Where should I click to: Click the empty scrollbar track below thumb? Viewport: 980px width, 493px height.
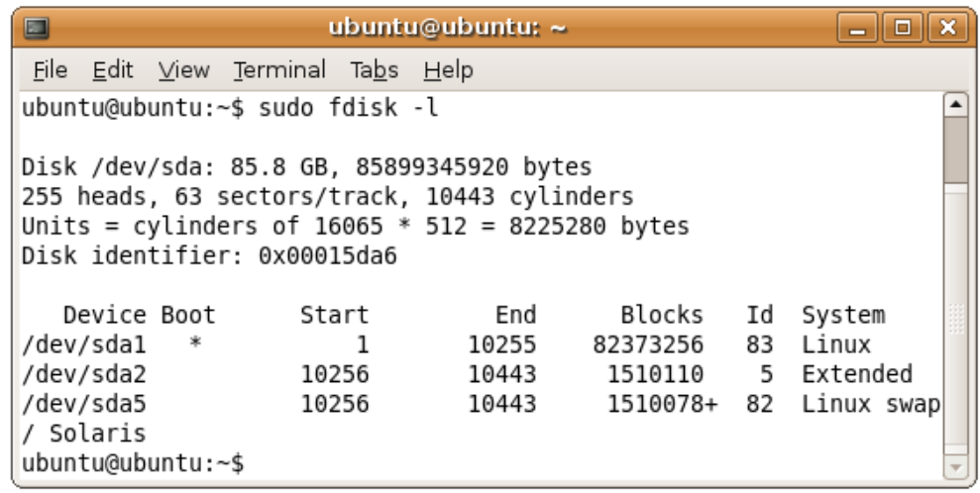click(x=955, y=320)
